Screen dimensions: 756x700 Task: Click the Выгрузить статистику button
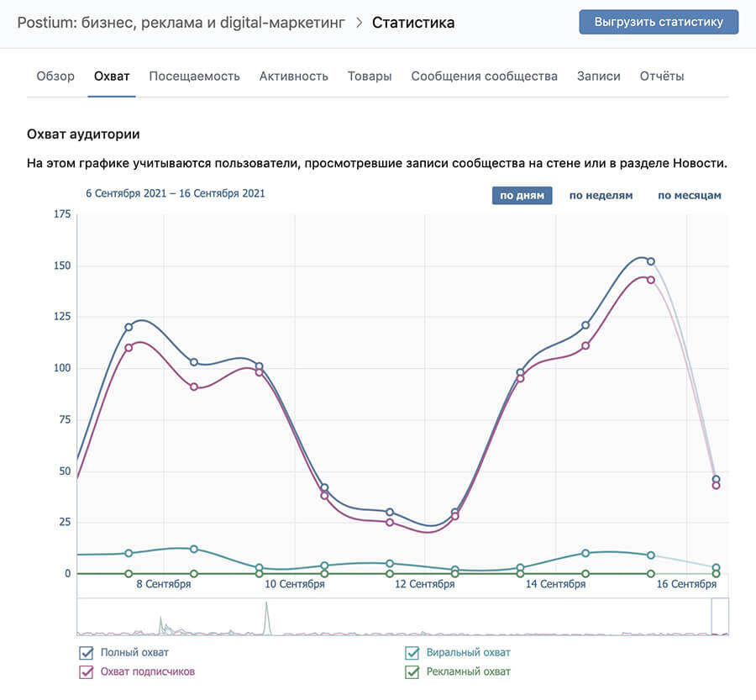[659, 22]
